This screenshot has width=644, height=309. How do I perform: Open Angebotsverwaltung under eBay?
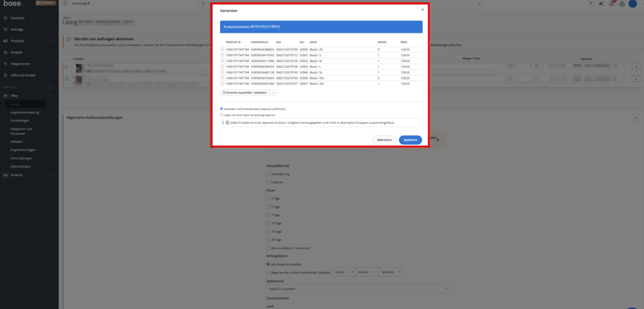coord(25,113)
